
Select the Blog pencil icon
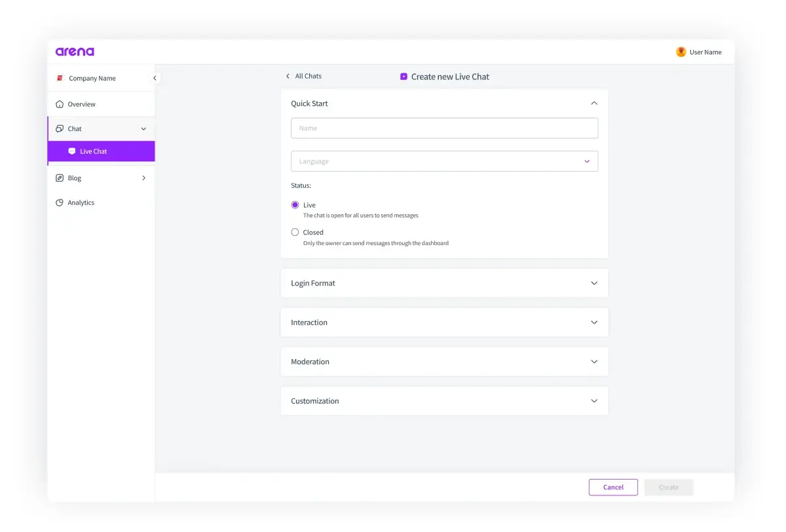[60, 178]
